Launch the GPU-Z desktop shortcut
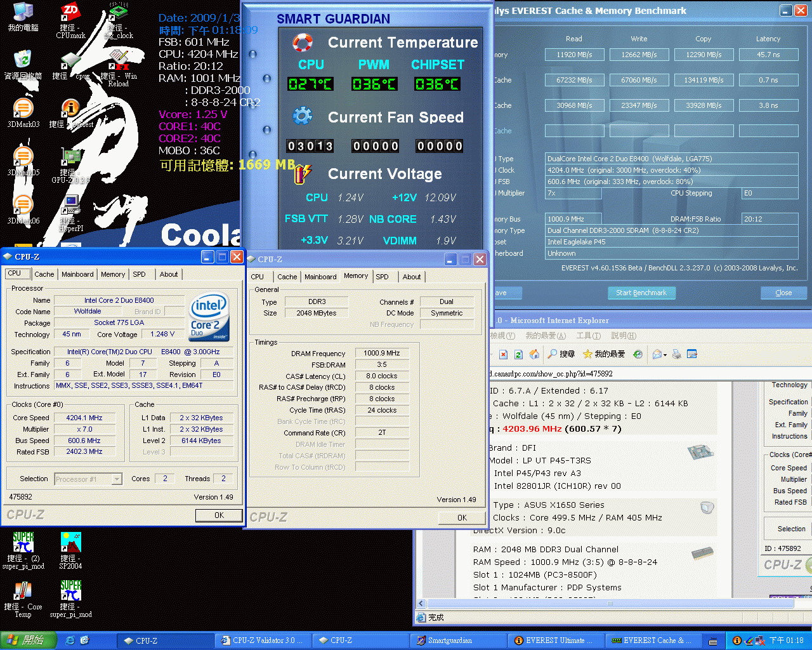The image size is (812, 650). (x=70, y=165)
